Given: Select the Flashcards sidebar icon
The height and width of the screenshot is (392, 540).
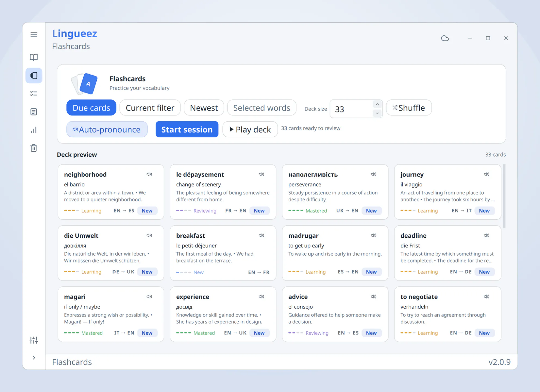Looking at the screenshot, I should 34,75.
